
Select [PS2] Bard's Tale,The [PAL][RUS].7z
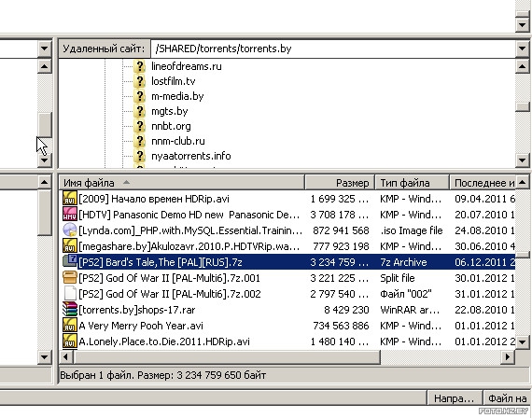(161, 262)
